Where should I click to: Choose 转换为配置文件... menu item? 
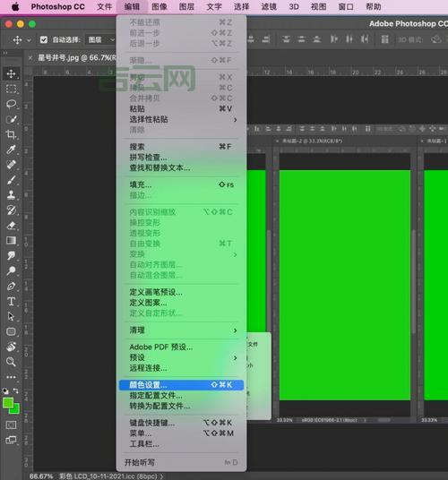(181, 407)
